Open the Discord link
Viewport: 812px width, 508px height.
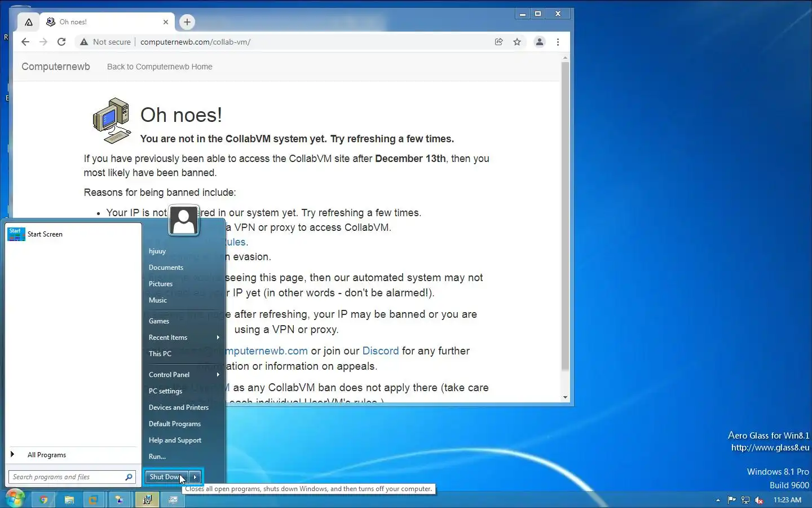pos(381,351)
